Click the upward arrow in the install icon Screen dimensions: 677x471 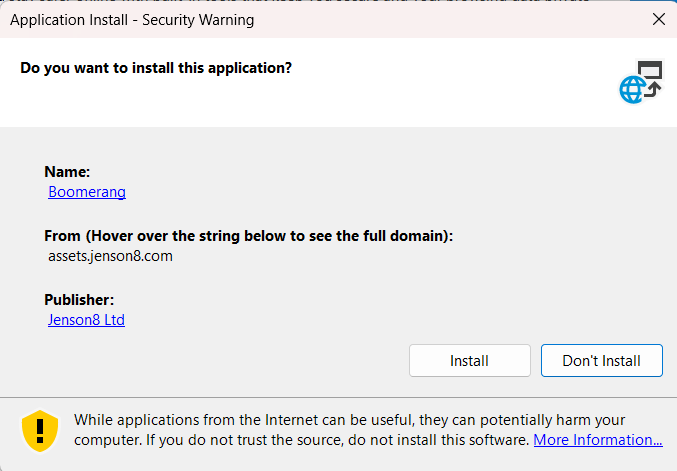click(653, 89)
